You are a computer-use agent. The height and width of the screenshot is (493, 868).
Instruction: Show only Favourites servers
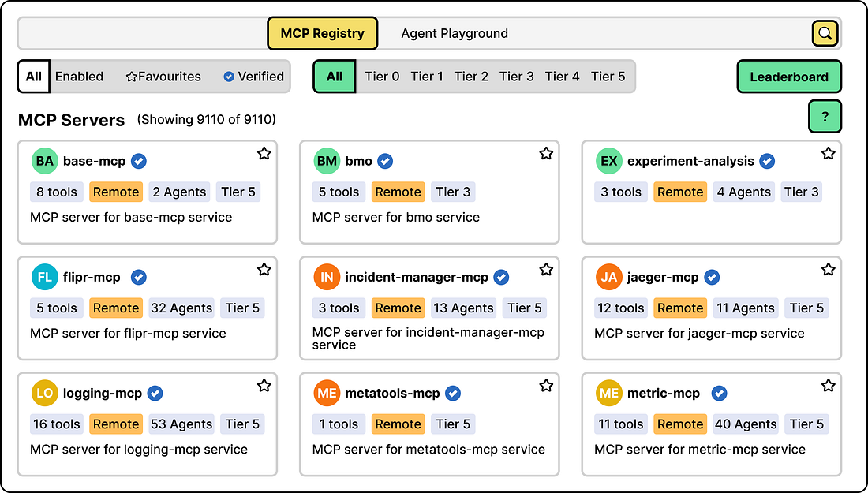tap(163, 77)
